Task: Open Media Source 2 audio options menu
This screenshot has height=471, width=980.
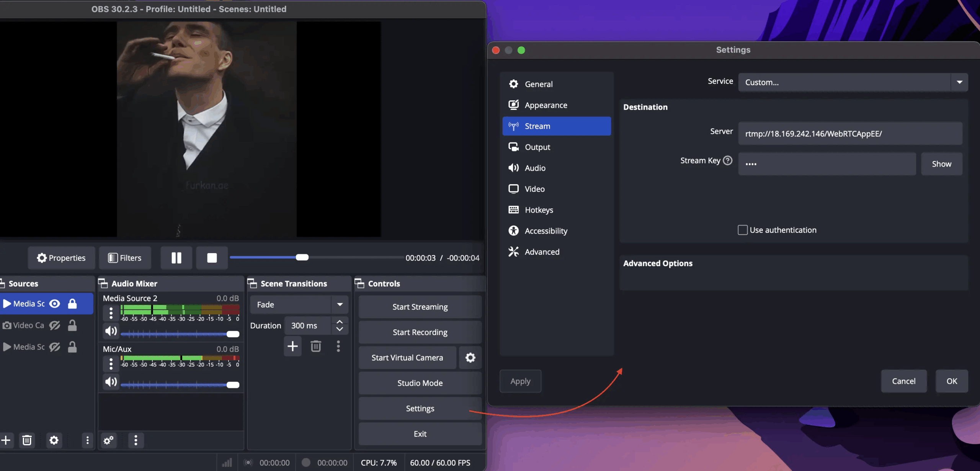Action: tap(111, 313)
